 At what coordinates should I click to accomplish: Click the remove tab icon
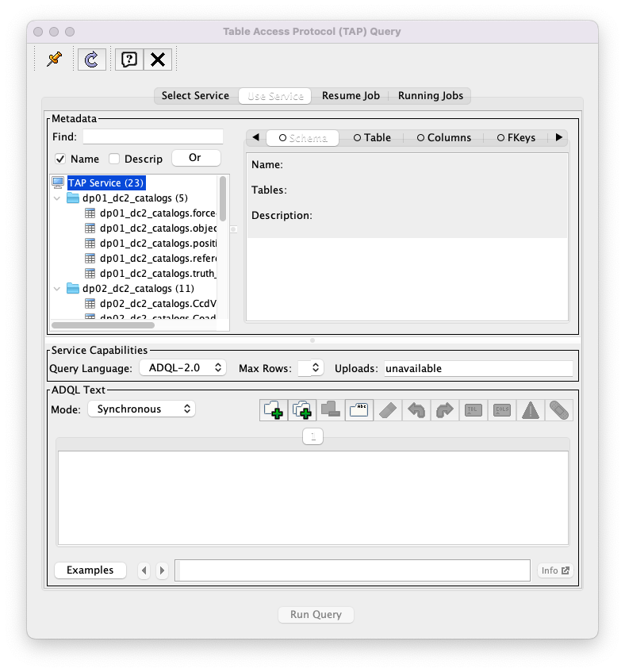pos(330,410)
